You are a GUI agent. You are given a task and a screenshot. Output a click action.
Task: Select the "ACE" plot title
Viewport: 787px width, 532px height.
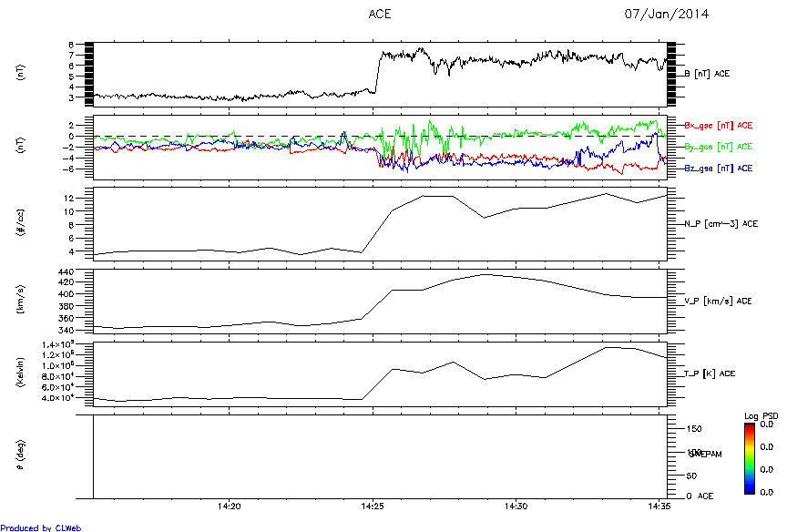click(380, 14)
